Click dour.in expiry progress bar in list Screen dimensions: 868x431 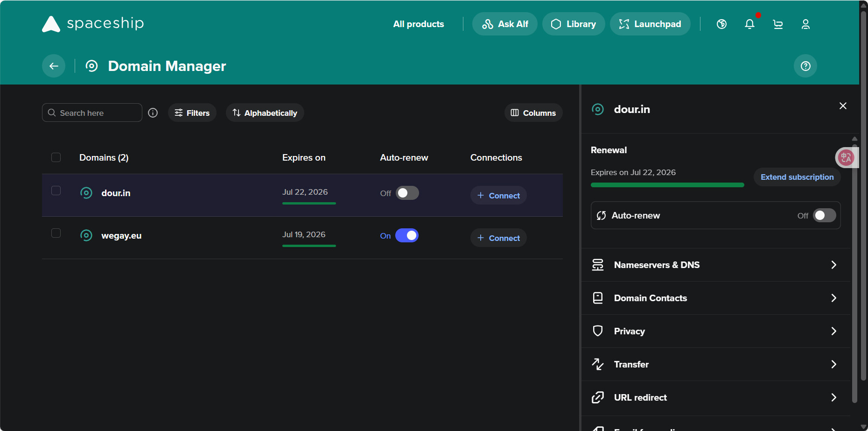[x=309, y=203]
